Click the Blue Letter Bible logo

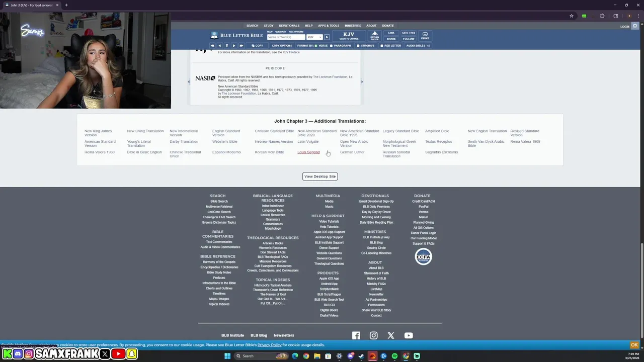coord(236,36)
